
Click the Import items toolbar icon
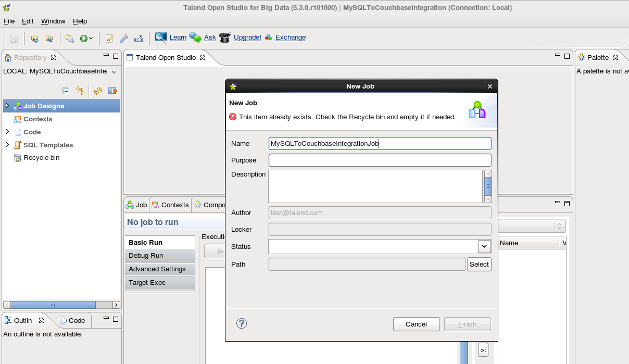[35, 38]
